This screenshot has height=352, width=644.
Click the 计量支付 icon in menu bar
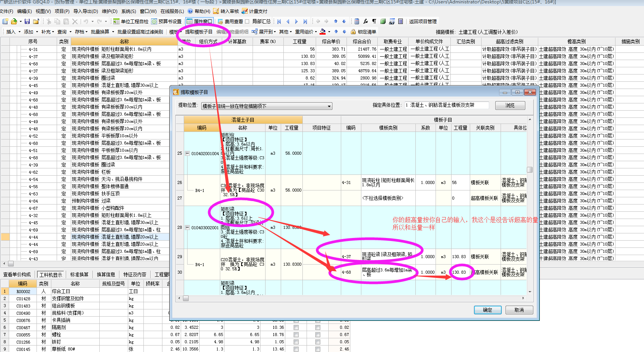245,11
